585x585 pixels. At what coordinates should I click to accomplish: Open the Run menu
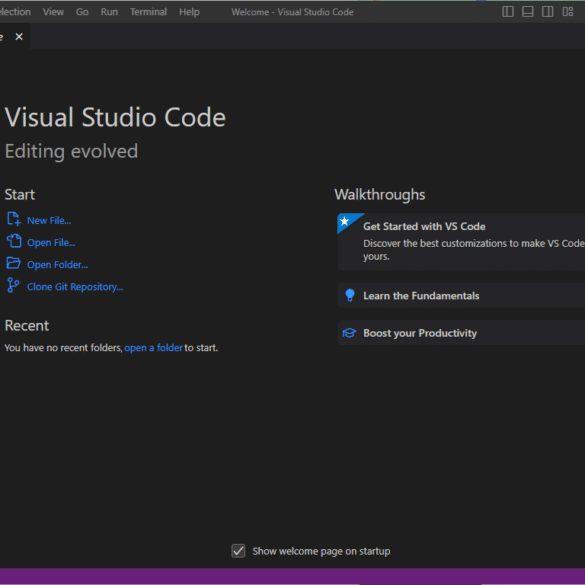[109, 12]
